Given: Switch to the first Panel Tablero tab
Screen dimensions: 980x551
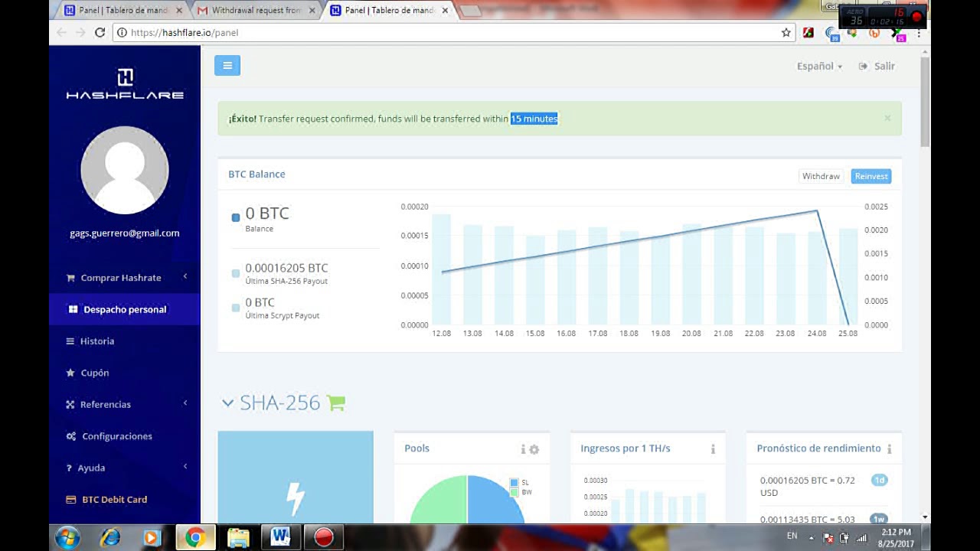Looking at the screenshot, I should click(121, 11).
